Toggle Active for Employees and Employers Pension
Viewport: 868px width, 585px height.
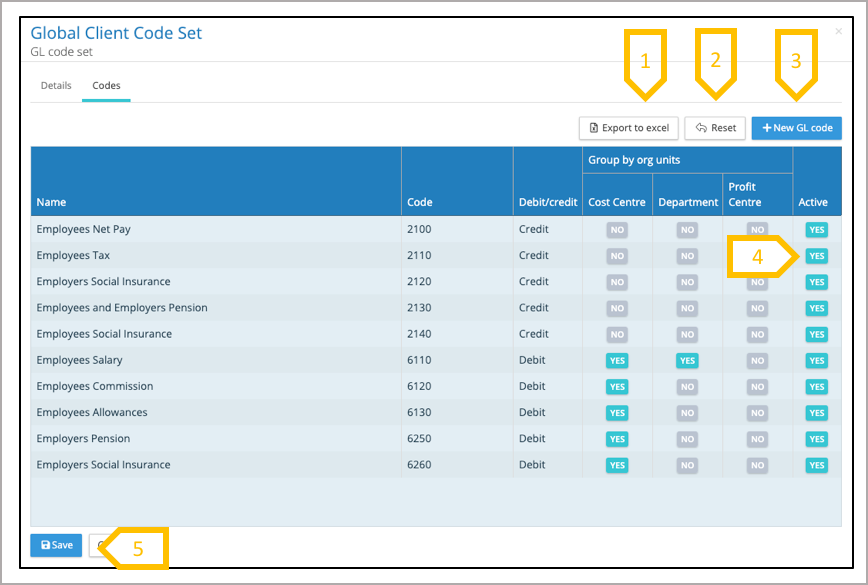pyautogui.click(x=816, y=308)
